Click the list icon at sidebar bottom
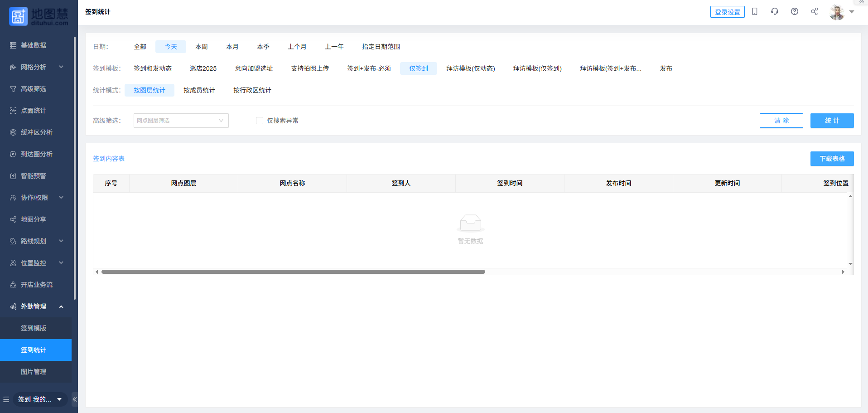This screenshot has height=413, width=868. point(6,399)
